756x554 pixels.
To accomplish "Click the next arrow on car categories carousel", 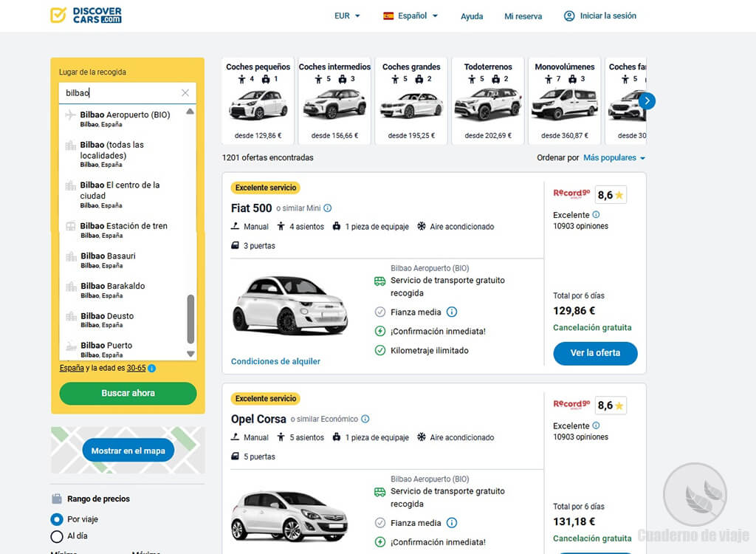I will 647,101.
